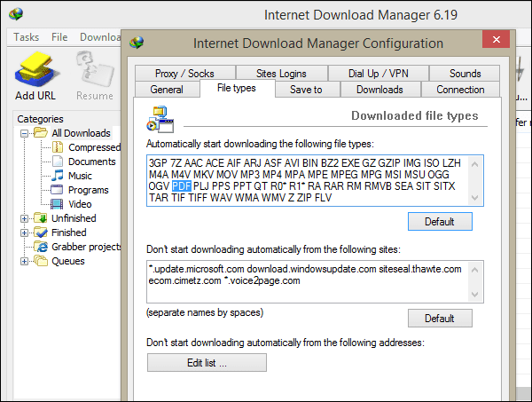This screenshot has width=532, height=402.
Task: Click down arrow of file types scrollbar
Action: [x=474, y=198]
